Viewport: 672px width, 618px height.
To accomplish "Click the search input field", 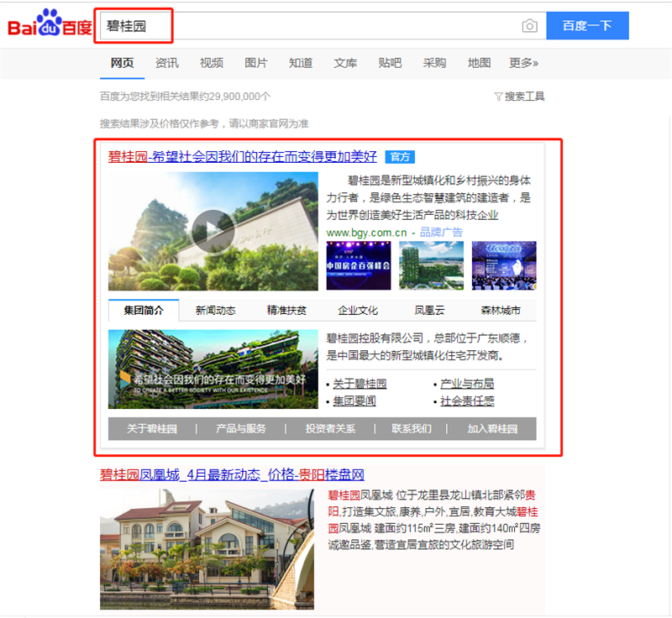I will pos(319,26).
